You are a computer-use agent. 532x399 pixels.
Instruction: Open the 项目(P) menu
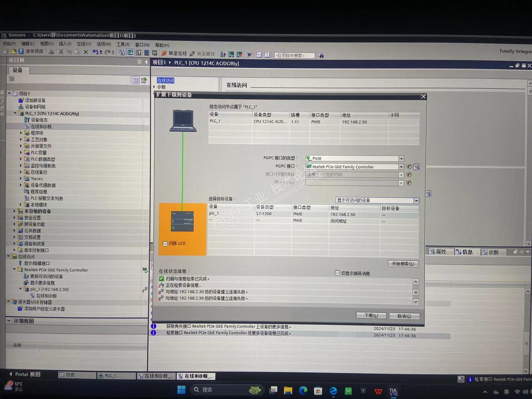(9, 43)
